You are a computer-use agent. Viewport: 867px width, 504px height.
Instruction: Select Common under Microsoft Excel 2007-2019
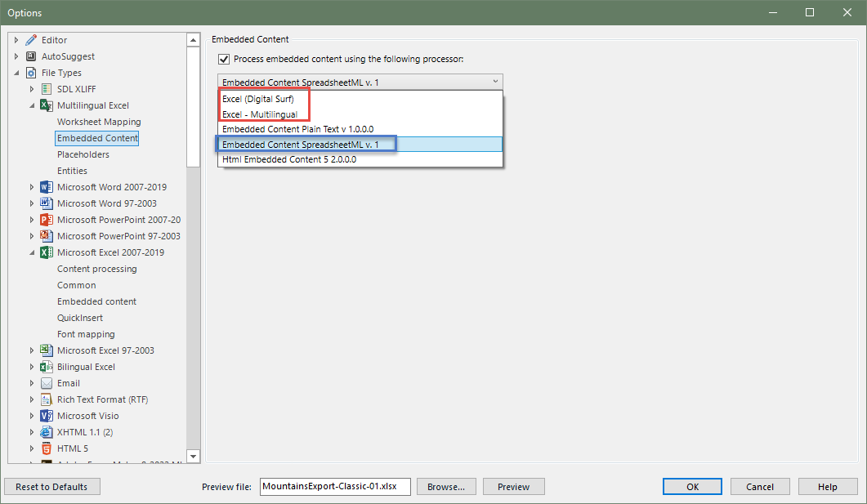76,285
